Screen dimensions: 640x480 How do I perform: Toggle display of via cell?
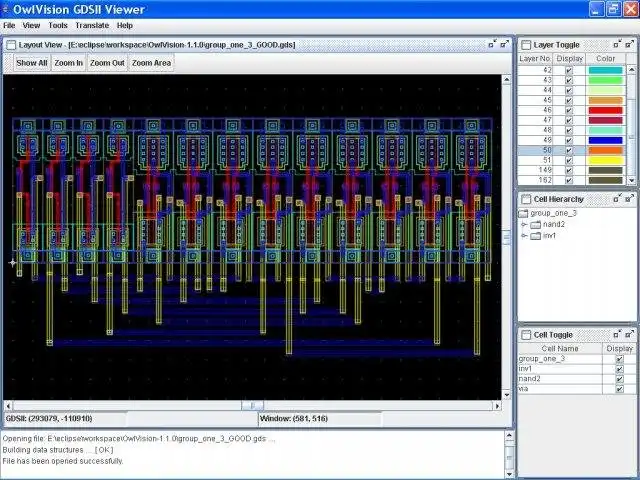[x=619, y=389]
